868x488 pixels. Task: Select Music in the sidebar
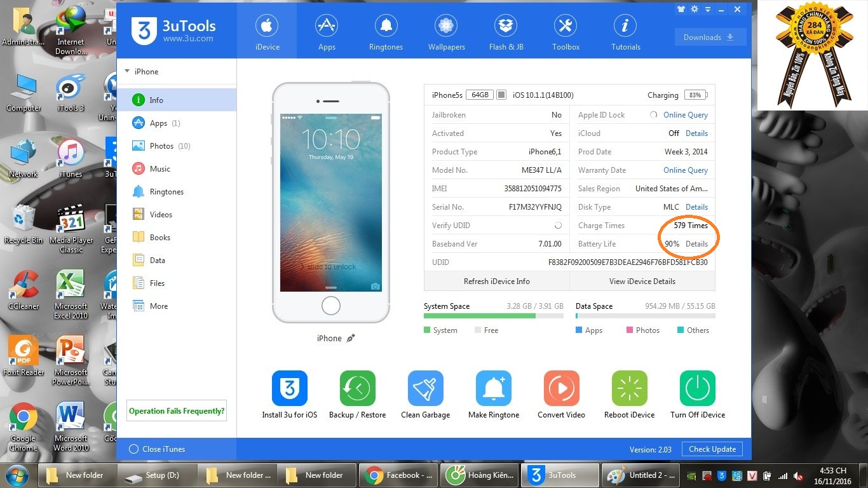(x=177, y=169)
